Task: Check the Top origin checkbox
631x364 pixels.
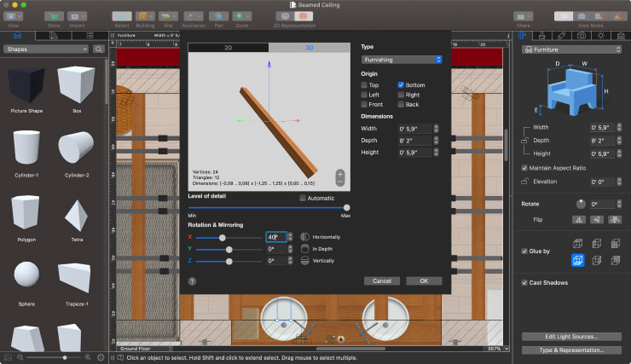Action: (x=364, y=85)
